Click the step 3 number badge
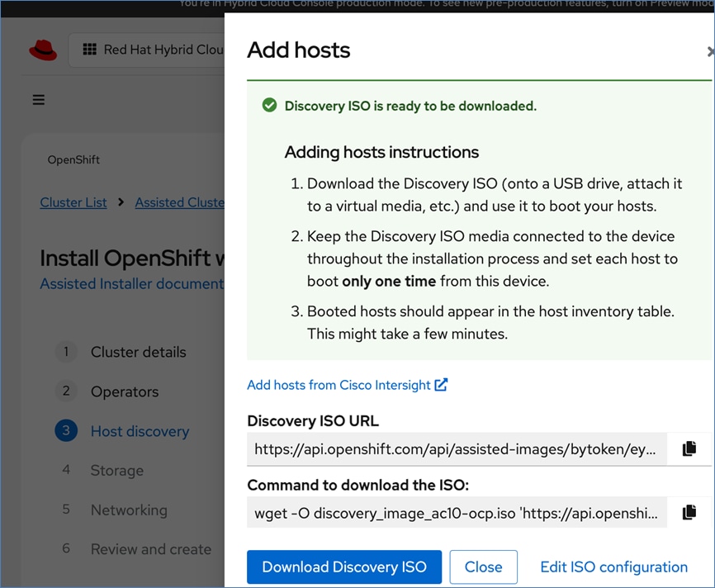The image size is (715, 588). [x=66, y=430]
